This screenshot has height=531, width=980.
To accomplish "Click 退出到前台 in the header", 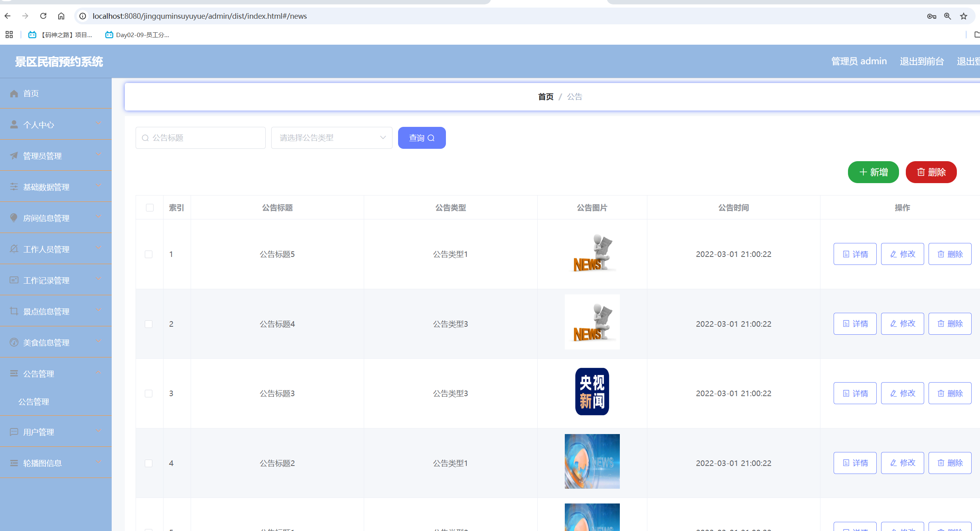I will (922, 61).
